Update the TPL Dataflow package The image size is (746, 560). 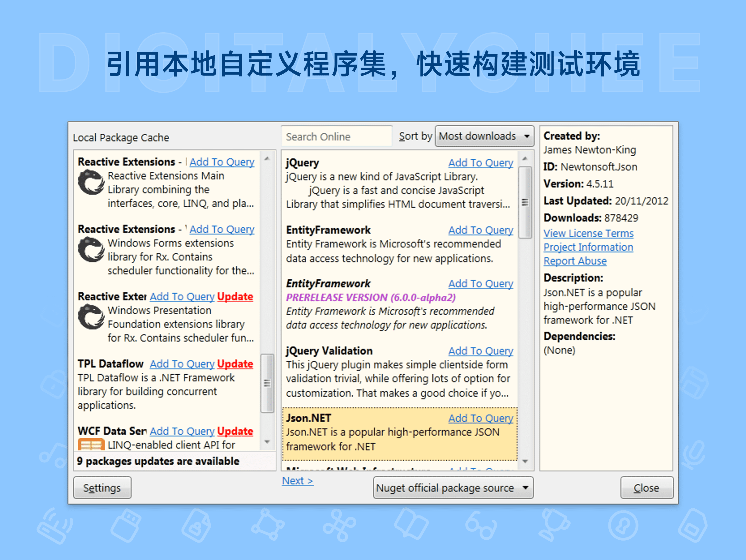235,364
